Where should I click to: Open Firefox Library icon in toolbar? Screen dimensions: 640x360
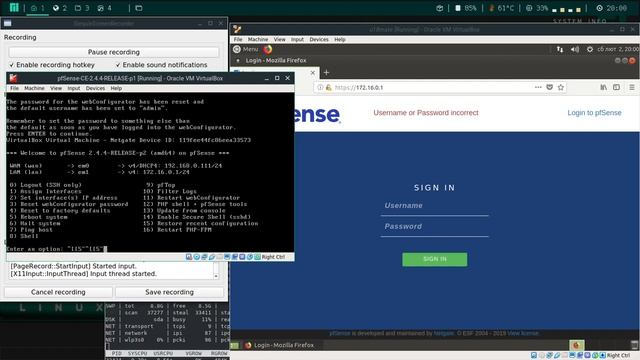point(603,87)
